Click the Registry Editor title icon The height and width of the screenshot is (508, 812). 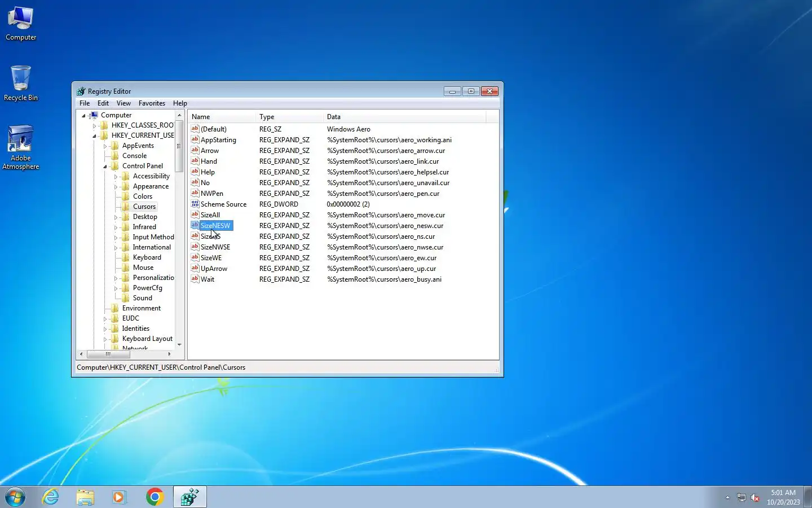click(81, 91)
